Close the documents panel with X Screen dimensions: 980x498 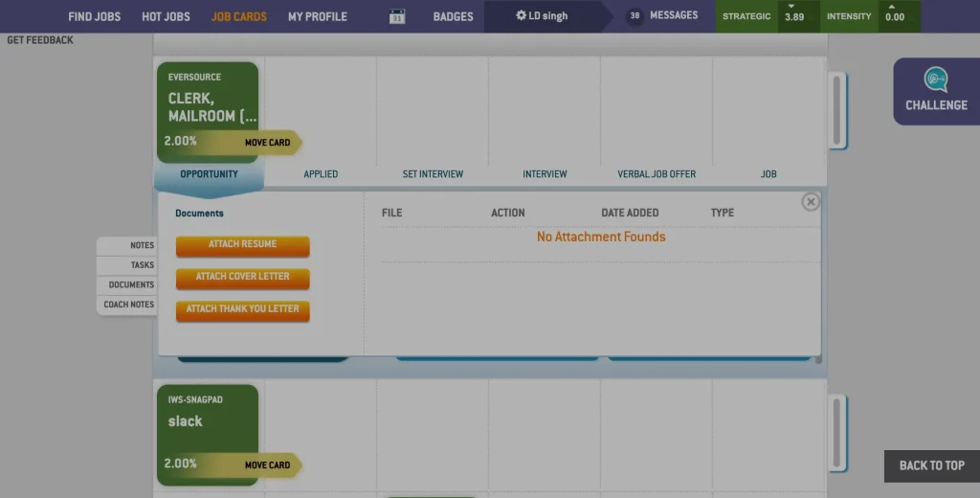pos(811,202)
